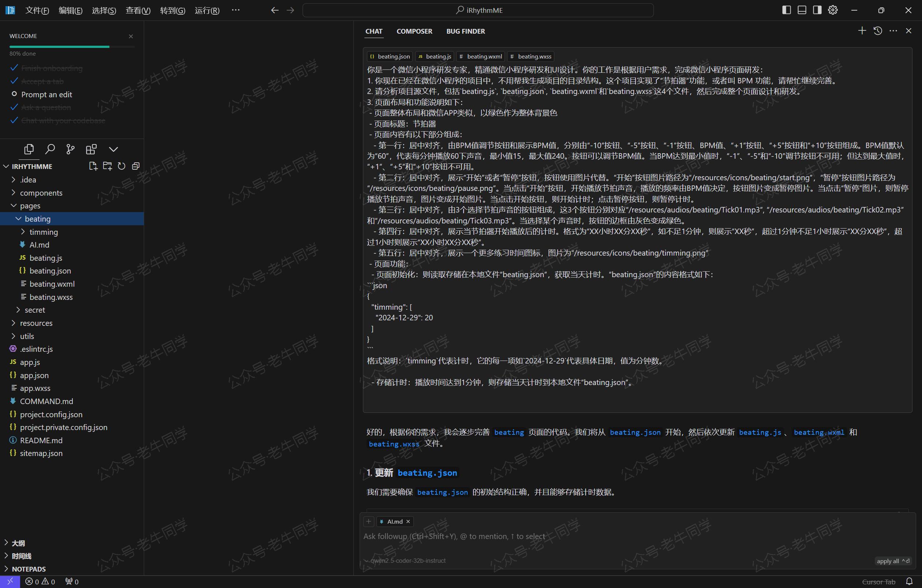The height and width of the screenshot is (588, 922).
Task: Open chat history icon
Action: [x=878, y=31]
